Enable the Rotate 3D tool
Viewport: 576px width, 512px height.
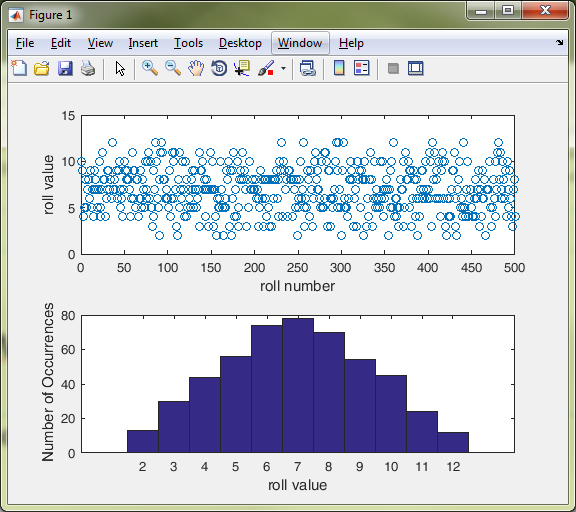pos(219,68)
